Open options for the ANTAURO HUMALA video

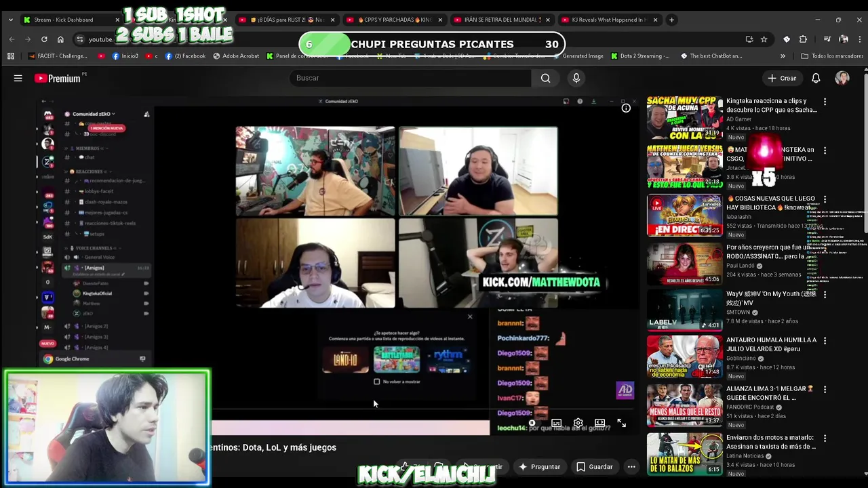[x=825, y=341]
